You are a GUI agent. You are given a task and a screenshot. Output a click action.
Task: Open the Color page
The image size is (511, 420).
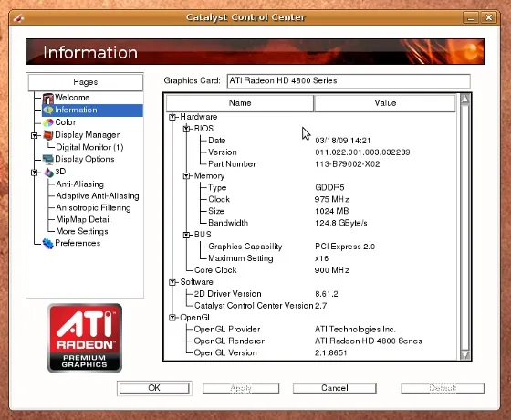click(66, 122)
